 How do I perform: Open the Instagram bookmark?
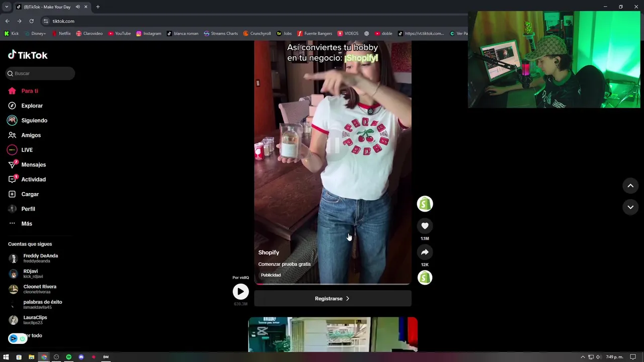pyautogui.click(x=148, y=34)
